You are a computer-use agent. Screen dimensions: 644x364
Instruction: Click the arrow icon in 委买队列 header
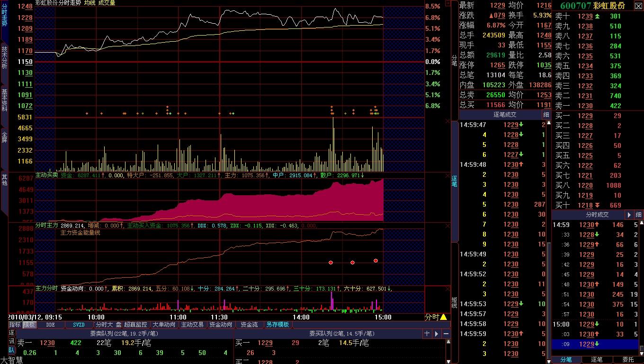pyautogui.click(x=437, y=334)
